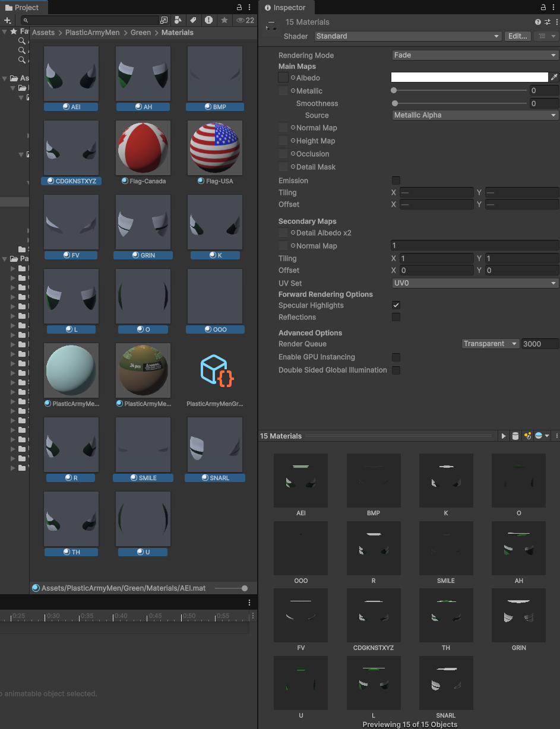560x729 pixels.
Task: Enable the Emission checkbox
Action: pyautogui.click(x=396, y=180)
